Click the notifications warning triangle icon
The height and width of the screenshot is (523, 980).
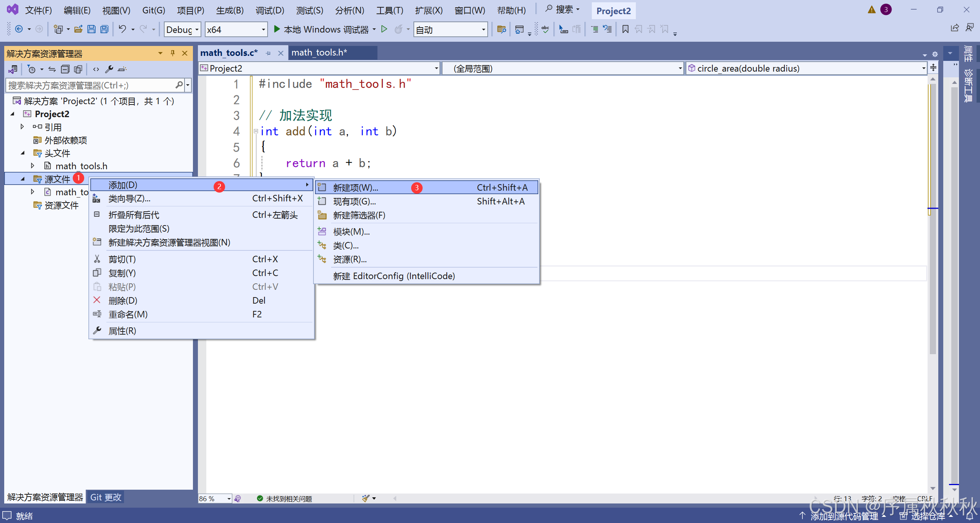pos(871,10)
